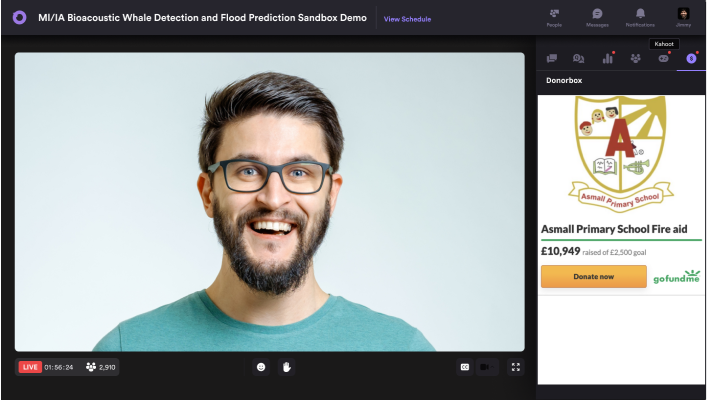This screenshot has height=400, width=710.
Task: Open the attendees group tab in sidebar
Action: [635, 59]
